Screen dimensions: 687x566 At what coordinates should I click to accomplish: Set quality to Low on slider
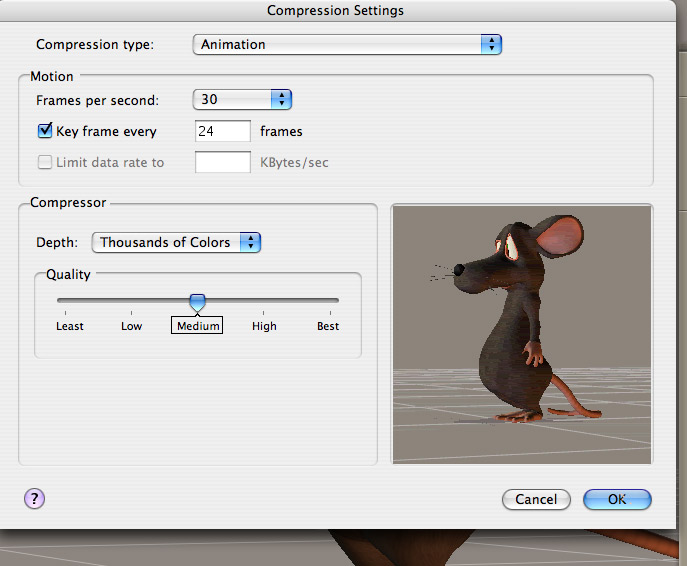(x=131, y=300)
